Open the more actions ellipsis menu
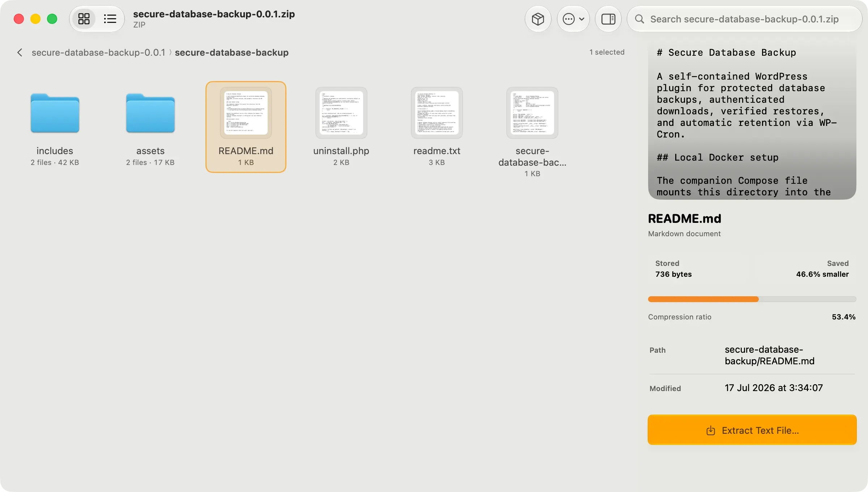868x492 pixels. tap(573, 19)
